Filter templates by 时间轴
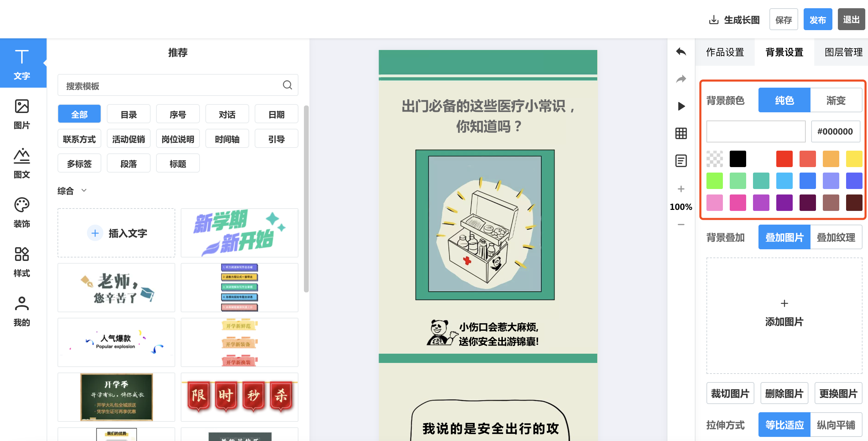The height and width of the screenshot is (441, 868). coord(227,139)
